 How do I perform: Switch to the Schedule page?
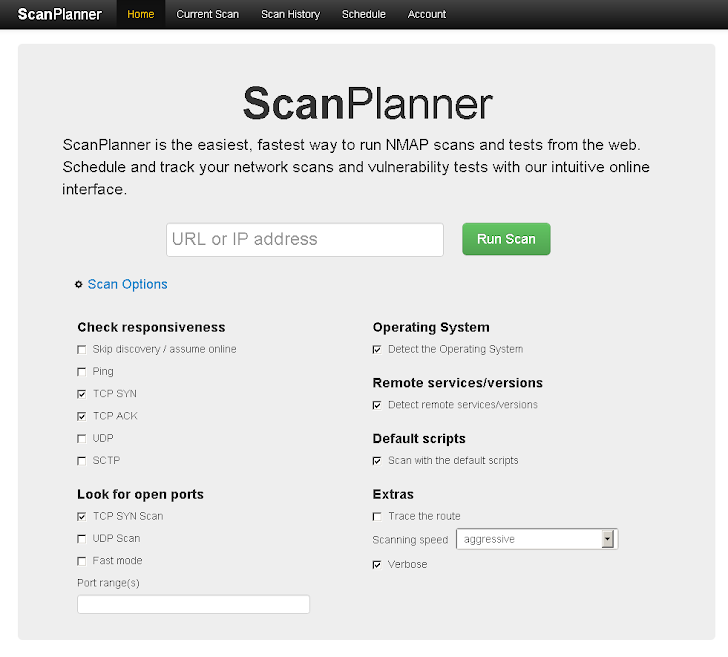point(364,15)
